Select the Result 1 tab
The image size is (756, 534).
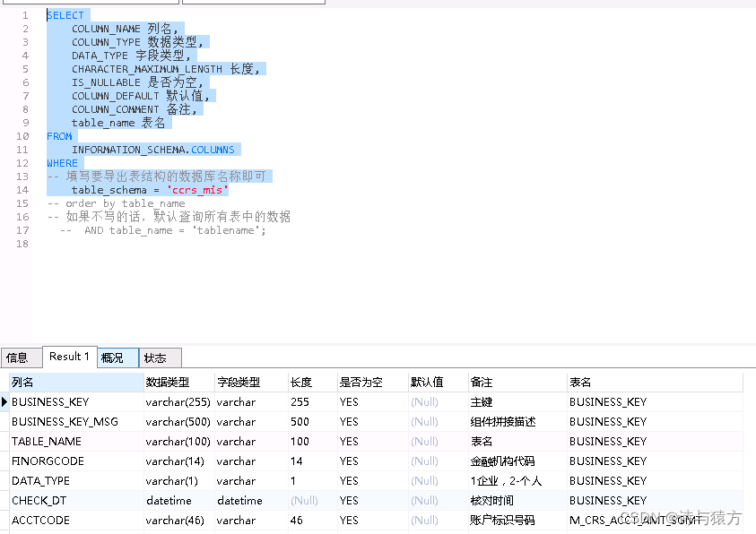69,357
